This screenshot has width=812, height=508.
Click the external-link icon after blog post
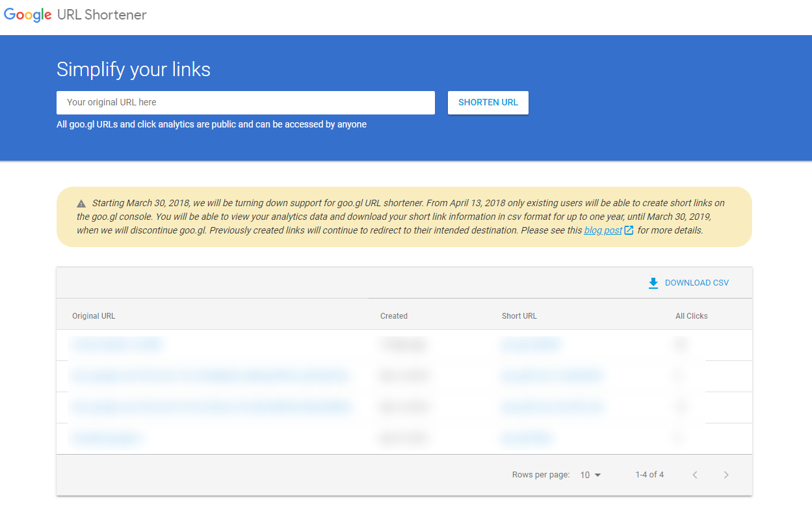[627, 230]
